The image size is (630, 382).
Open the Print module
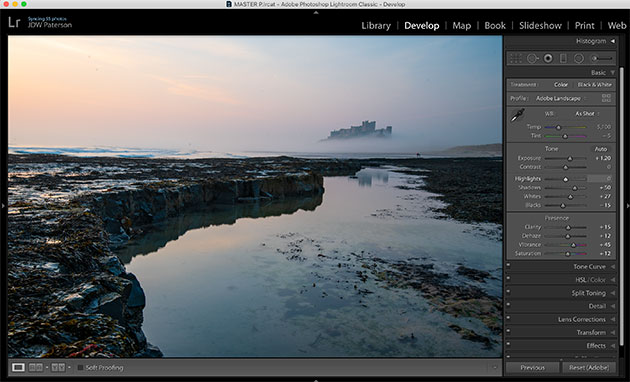[x=585, y=26]
